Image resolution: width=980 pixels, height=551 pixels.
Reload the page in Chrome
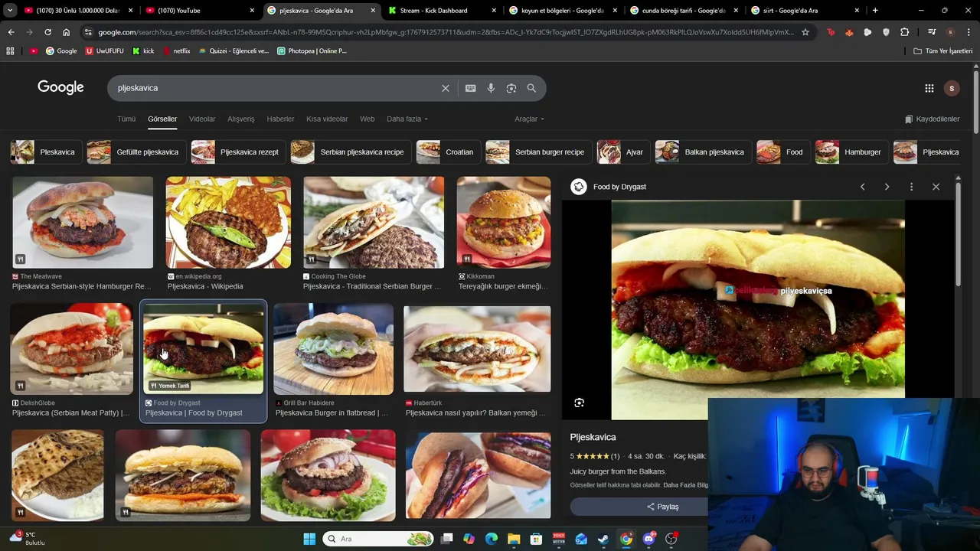pos(47,32)
